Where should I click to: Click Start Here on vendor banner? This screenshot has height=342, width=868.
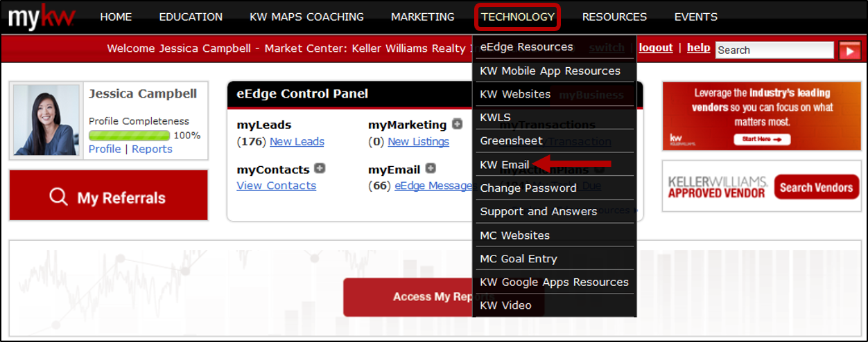(x=761, y=139)
